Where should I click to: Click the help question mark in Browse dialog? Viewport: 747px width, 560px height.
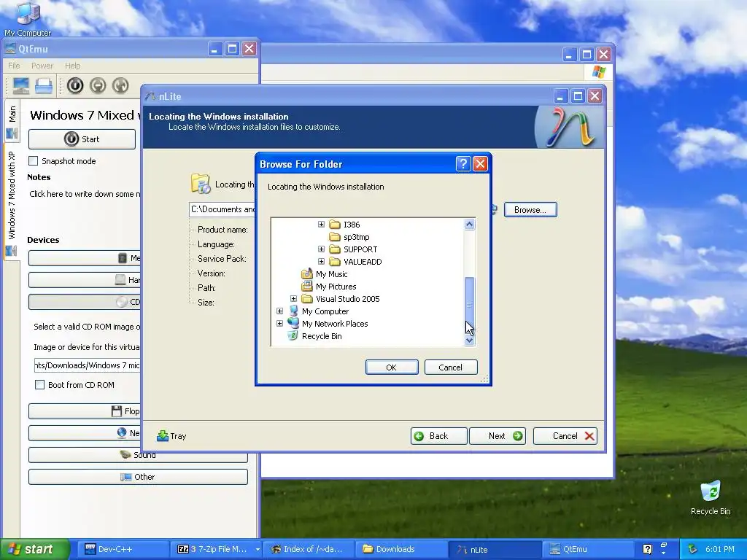(x=463, y=164)
